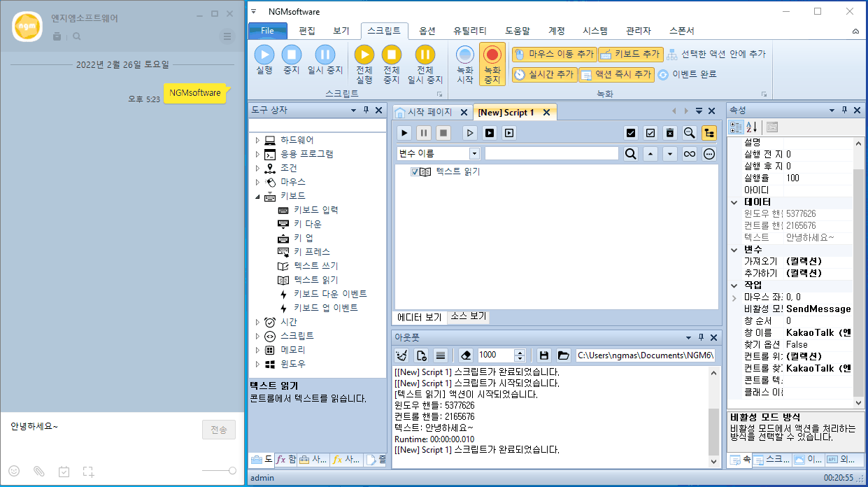Toggle the 텍스트 읽기 action checkbox

tap(415, 172)
